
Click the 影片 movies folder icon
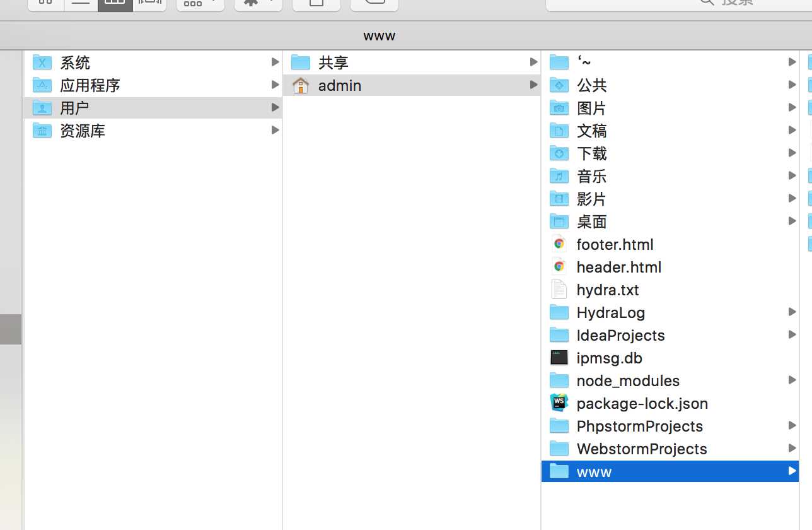559,198
